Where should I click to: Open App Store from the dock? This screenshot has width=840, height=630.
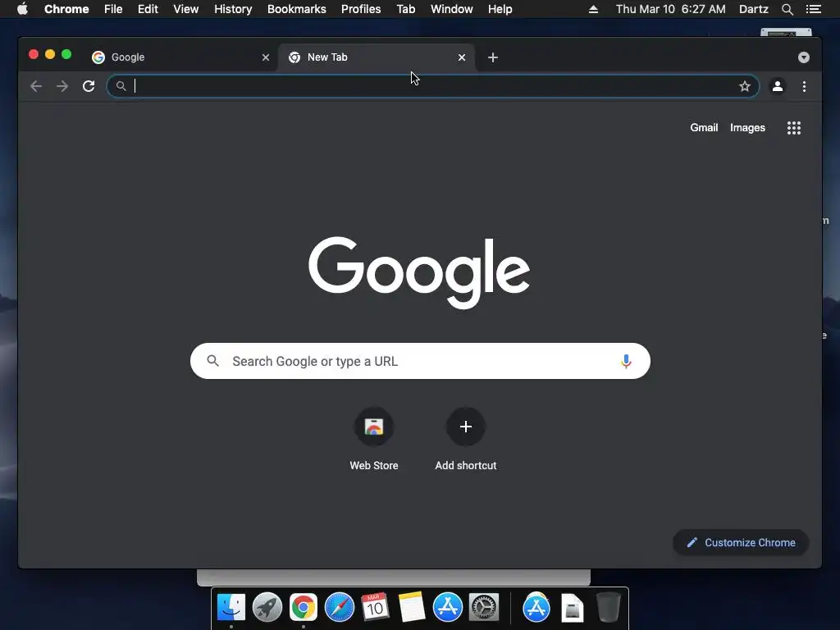[448, 607]
